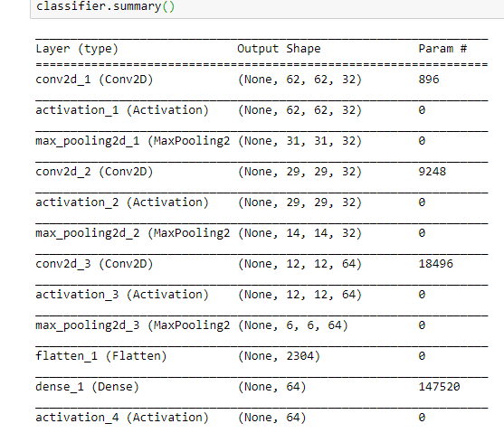
Task: Click the 0 param value for activation_2
Action: click(x=422, y=202)
